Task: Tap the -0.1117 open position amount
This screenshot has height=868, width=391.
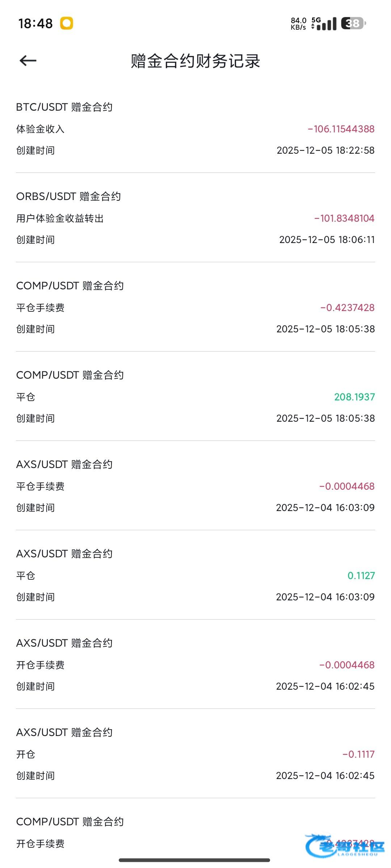Action: click(x=358, y=754)
